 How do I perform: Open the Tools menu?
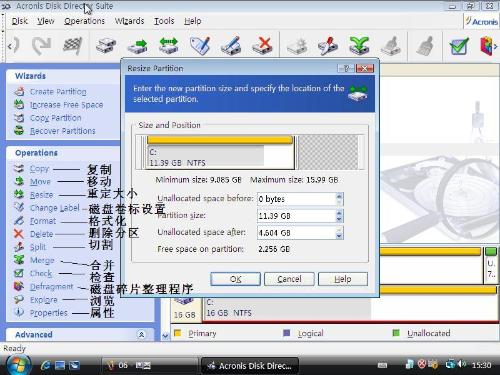click(x=164, y=21)
